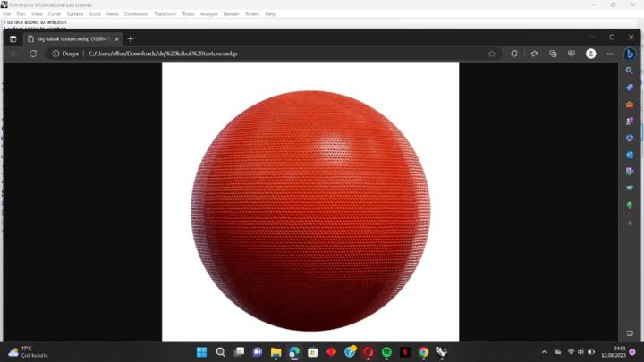Screen dimensions: 644x362
Task: Open Netflix from taskbar
Action: [x=405, y=352]
